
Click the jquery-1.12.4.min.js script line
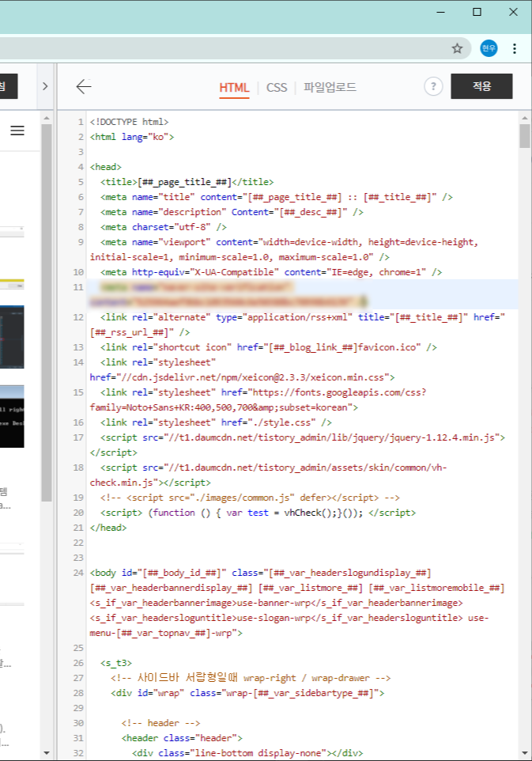coord(303,437)
